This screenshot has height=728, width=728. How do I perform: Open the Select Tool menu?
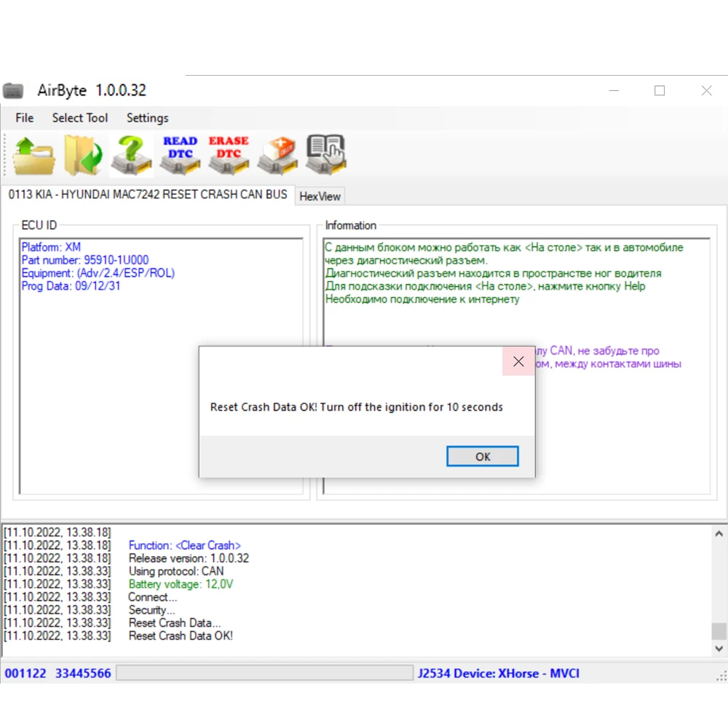click(80, 118)
